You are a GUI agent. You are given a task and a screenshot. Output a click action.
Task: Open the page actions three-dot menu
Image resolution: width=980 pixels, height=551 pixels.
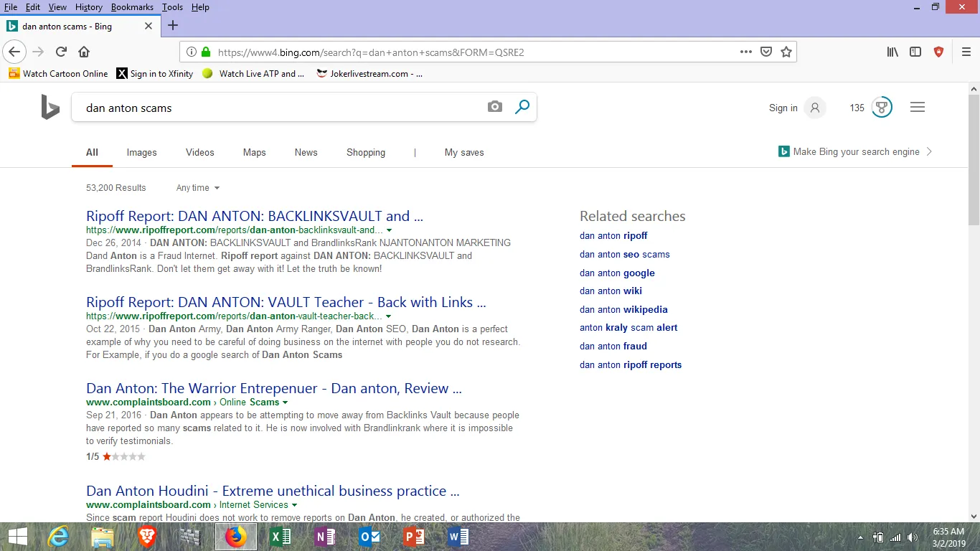point(746,52)
